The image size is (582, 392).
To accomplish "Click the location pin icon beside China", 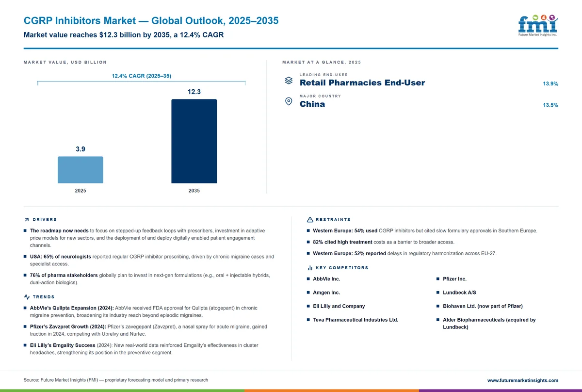I will point(289,101).
